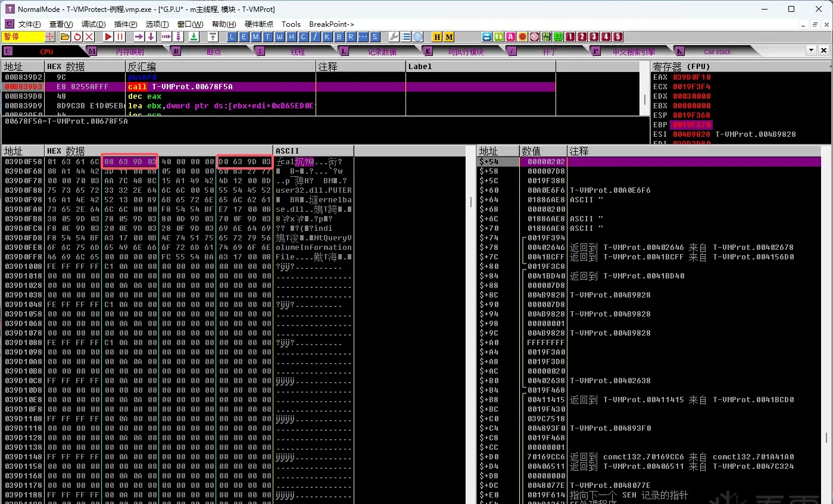Click the Pause execution icon
Screen dimensions: 833x504
(120, 37)
